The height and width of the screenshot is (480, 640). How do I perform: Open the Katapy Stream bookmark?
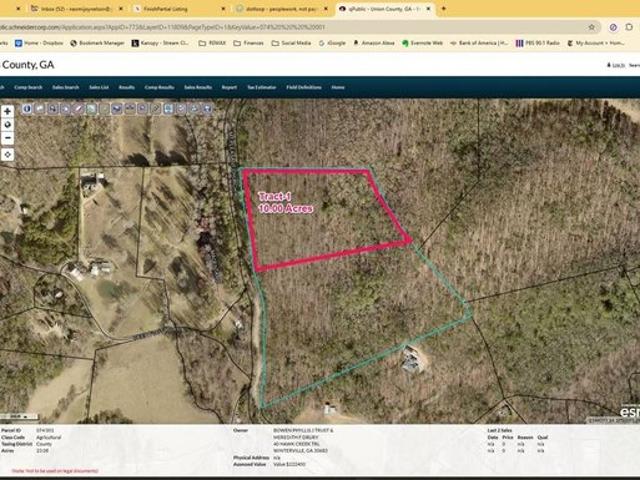[160, 43]
